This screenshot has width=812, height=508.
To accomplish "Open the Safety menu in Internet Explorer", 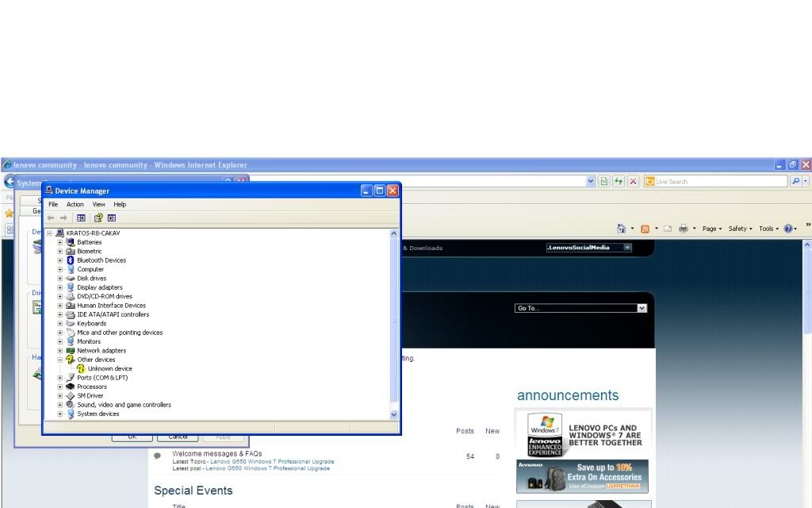I will click(741, 229).
